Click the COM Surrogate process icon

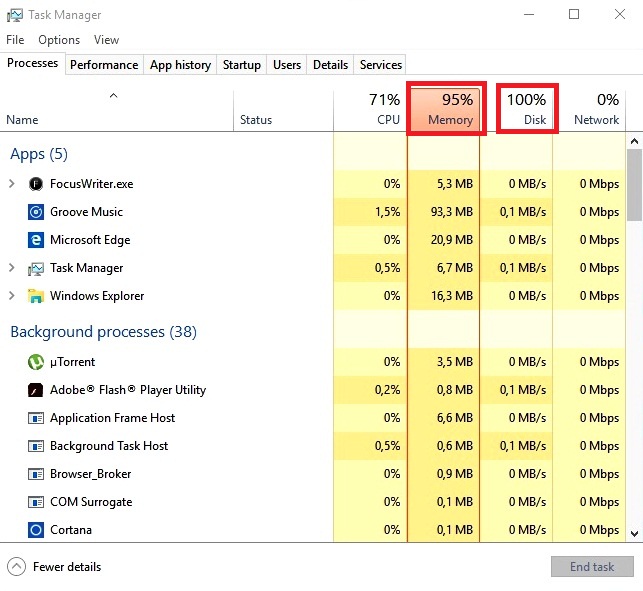pos(36,502)
